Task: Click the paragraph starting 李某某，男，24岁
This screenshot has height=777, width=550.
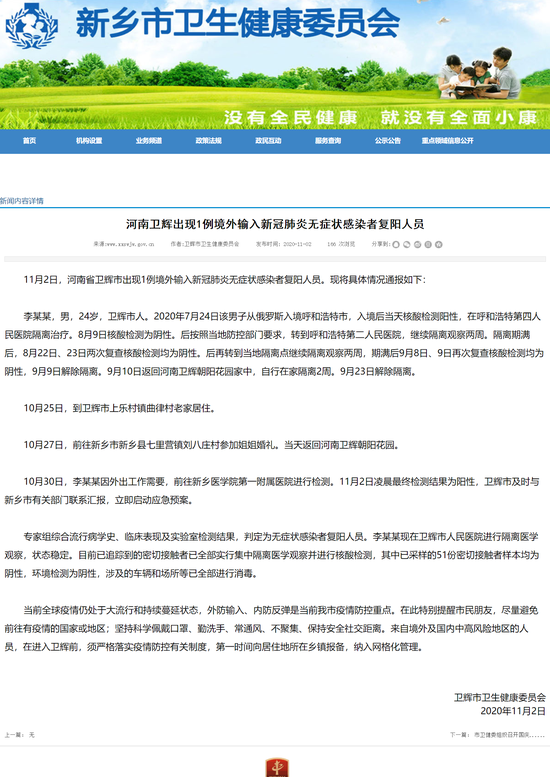Action: tap(274, 344)
